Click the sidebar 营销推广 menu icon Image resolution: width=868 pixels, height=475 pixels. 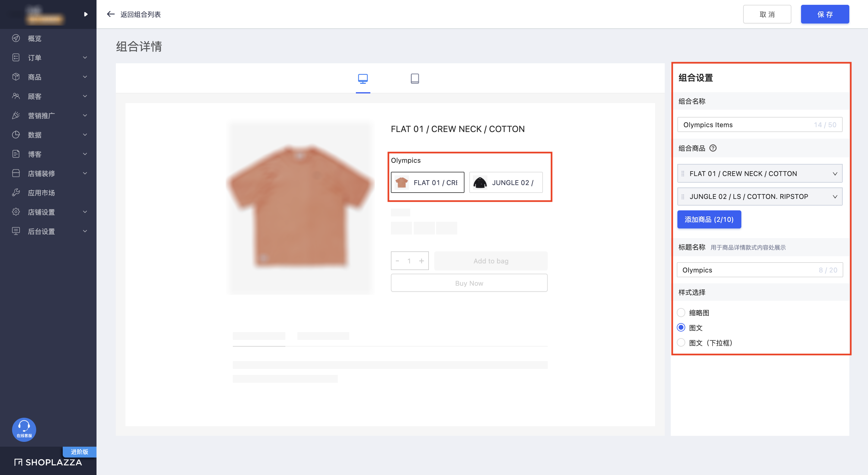16,115
